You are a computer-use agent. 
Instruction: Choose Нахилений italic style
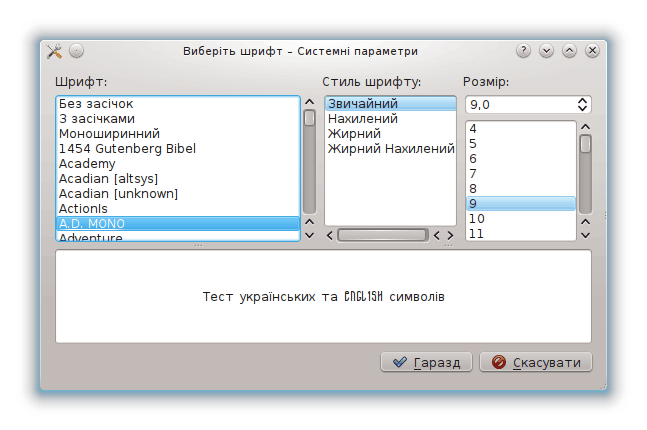(x=362, y=119)
